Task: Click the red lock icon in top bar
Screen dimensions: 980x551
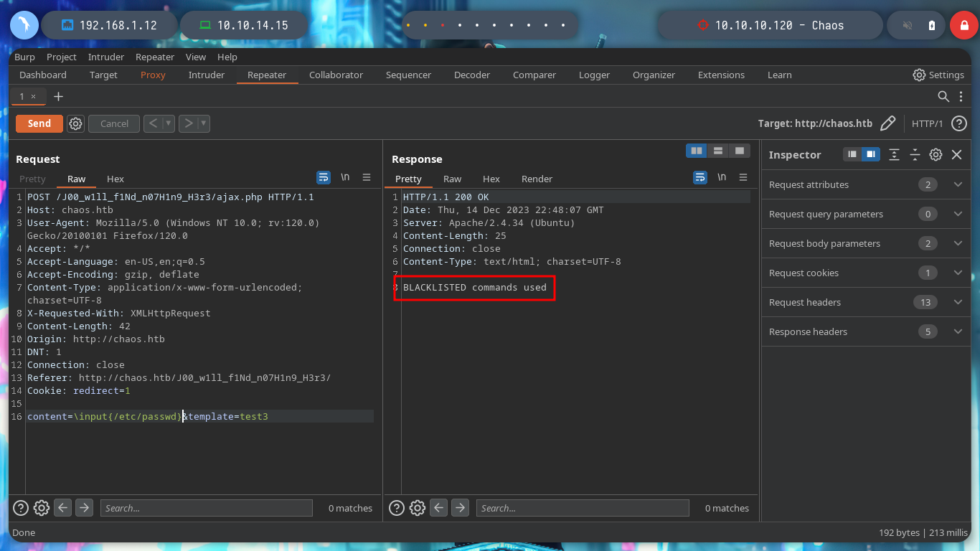Action: click(963, 25)
